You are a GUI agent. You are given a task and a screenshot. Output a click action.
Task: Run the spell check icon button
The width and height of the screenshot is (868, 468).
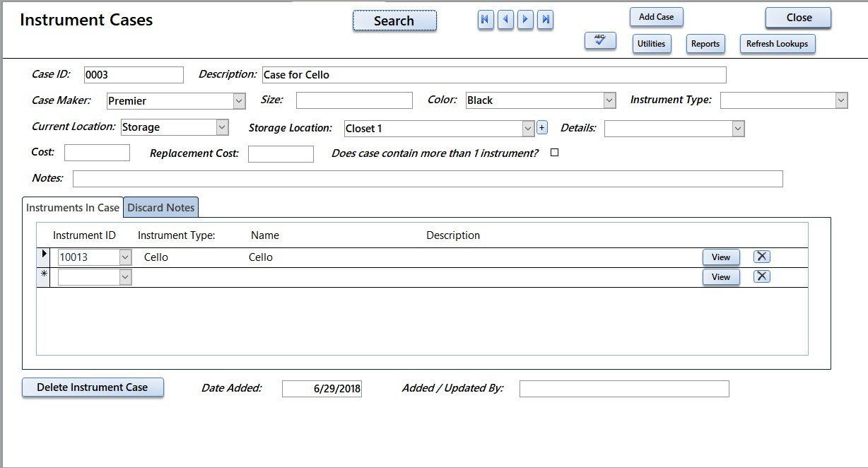[600, 42]
